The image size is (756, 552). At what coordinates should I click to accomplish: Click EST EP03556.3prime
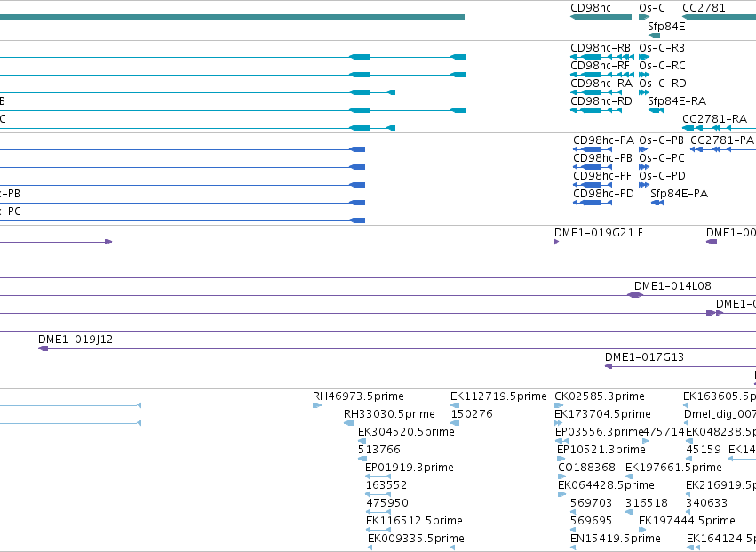point(561,441)
